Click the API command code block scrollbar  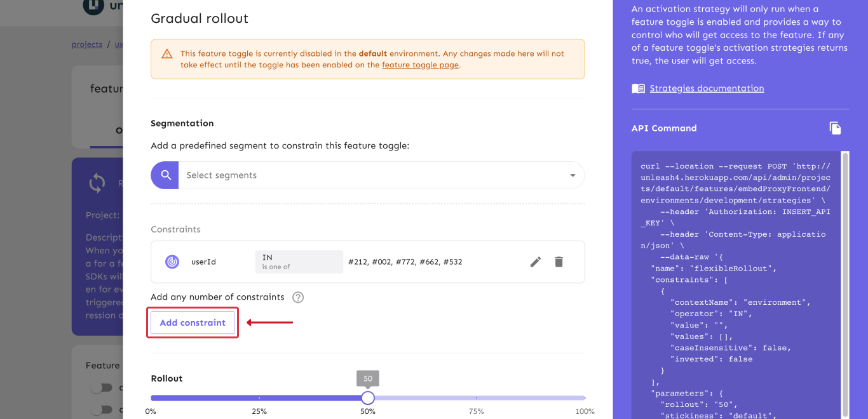pos(845,279)
